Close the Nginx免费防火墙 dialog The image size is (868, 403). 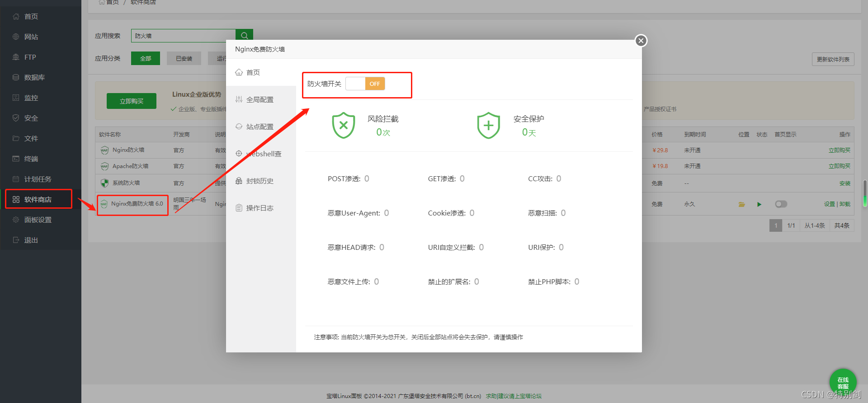click(641, 41)
